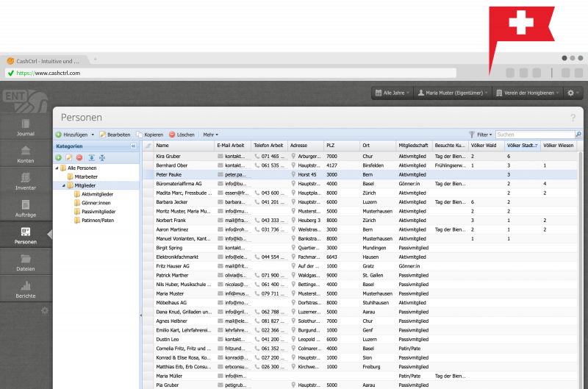The image size is (588, 389).
Task: Sort by the Völker Stadt column header
Action: coord(522,146)
